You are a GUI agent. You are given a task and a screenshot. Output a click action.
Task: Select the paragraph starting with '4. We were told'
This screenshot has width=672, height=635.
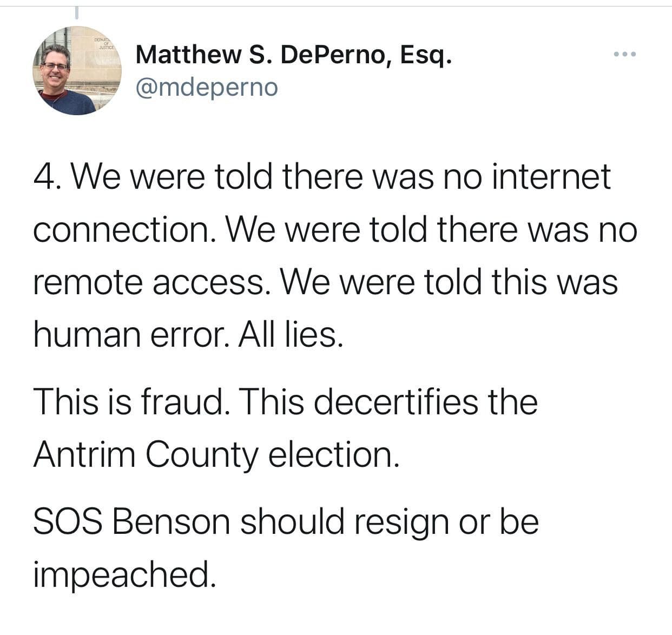pyautogui.click(x=335, y=256)
